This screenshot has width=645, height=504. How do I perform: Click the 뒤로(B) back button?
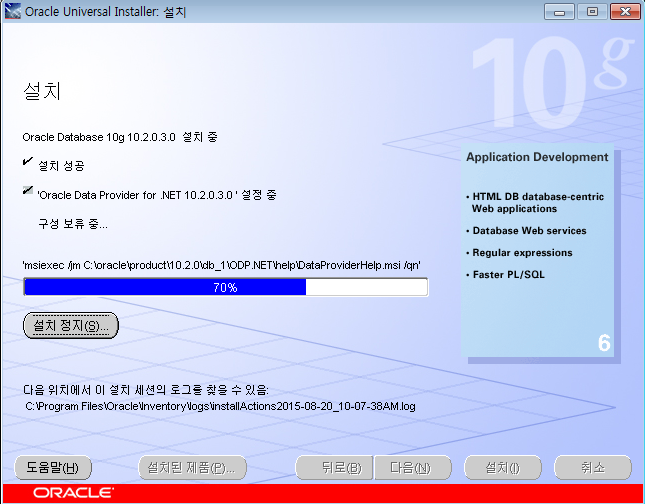(x=334, y=467)
